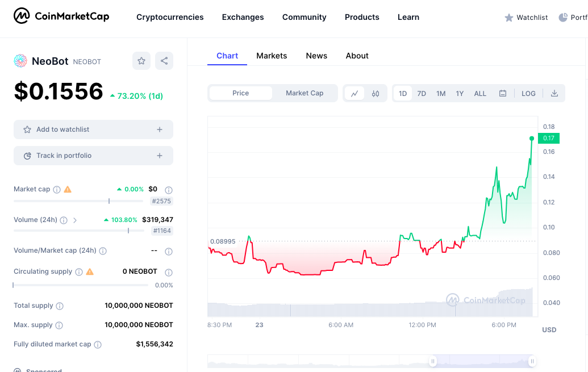Click Add to watchlist button
The height and width of the screenshot is (372, 588).
pos(93,129)
